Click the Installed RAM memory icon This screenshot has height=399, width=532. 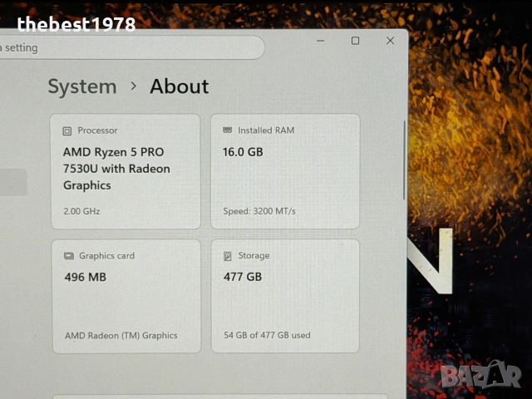(227, 130)
